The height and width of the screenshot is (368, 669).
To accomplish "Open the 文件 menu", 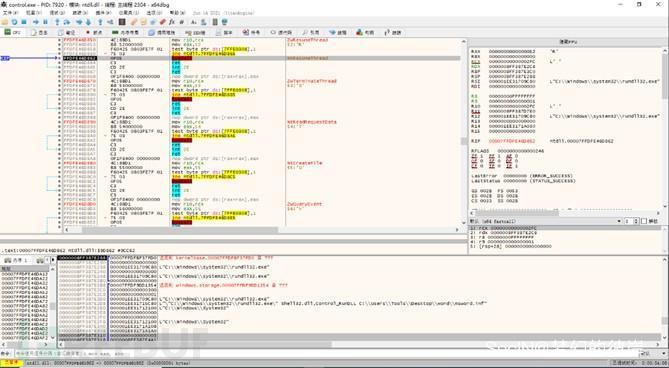I will coord(10,13).
